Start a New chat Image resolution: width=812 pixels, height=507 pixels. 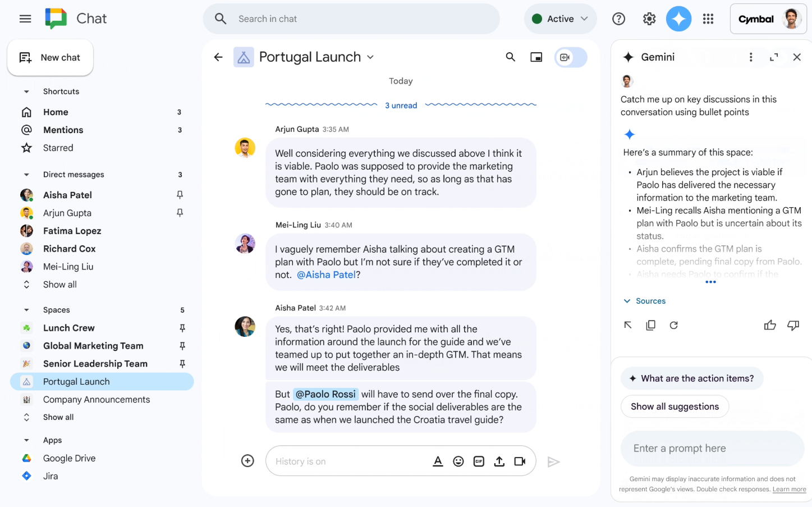tap(50, 57)
